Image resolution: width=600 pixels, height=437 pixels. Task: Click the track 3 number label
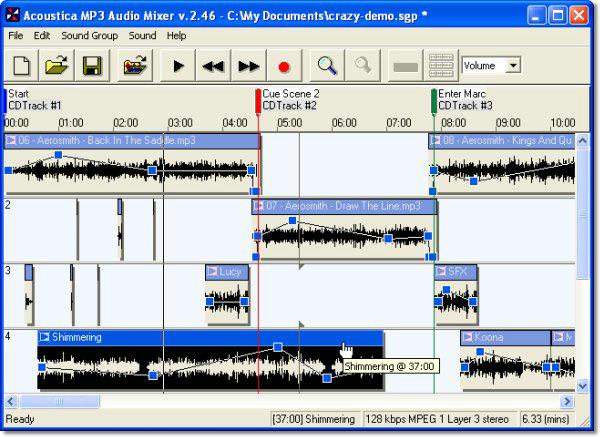coord(8,271)
